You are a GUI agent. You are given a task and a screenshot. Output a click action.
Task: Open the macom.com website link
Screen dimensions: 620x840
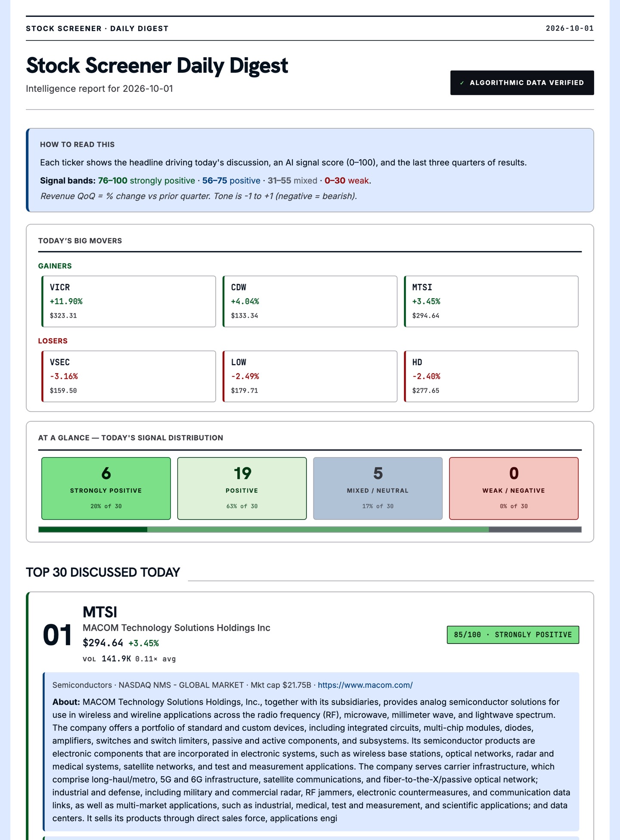pyautogui.click(x=365, y=685)
